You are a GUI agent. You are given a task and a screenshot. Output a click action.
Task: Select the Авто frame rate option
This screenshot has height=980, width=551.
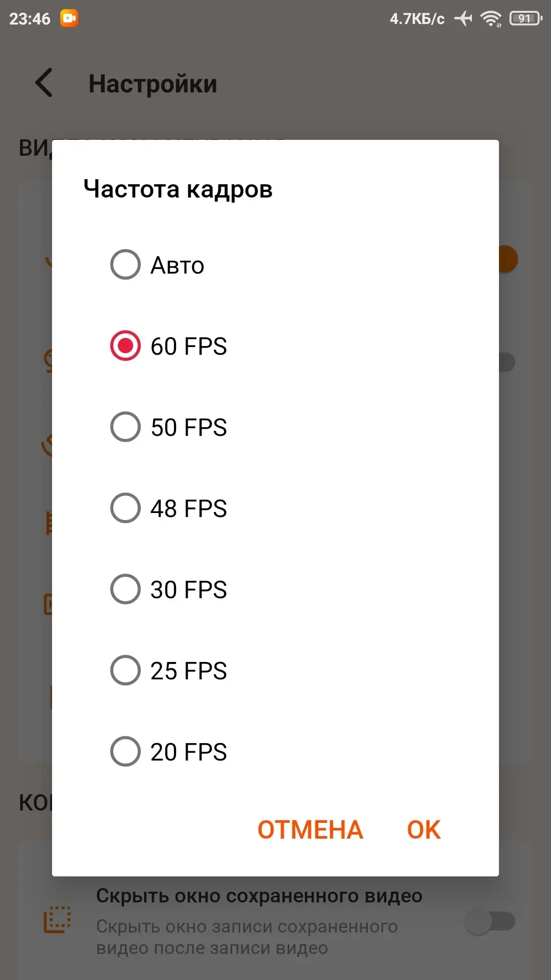pos(126,264)
